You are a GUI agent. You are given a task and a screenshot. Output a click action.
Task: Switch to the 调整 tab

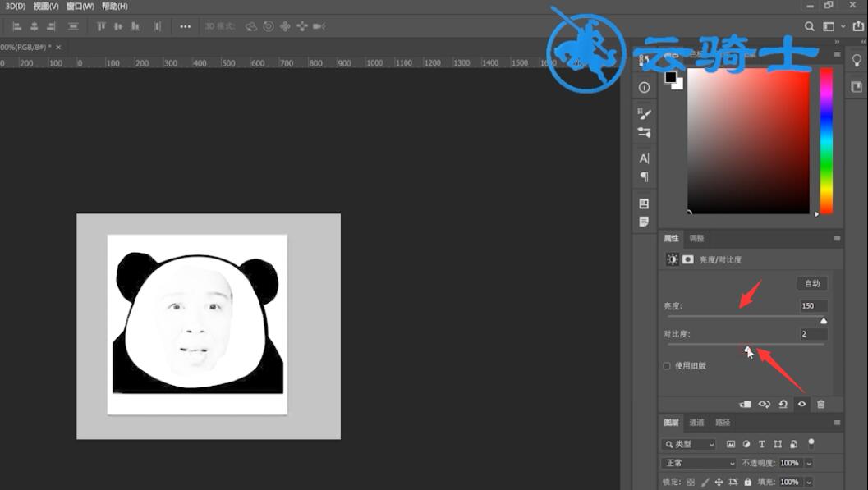click(696, 238)
